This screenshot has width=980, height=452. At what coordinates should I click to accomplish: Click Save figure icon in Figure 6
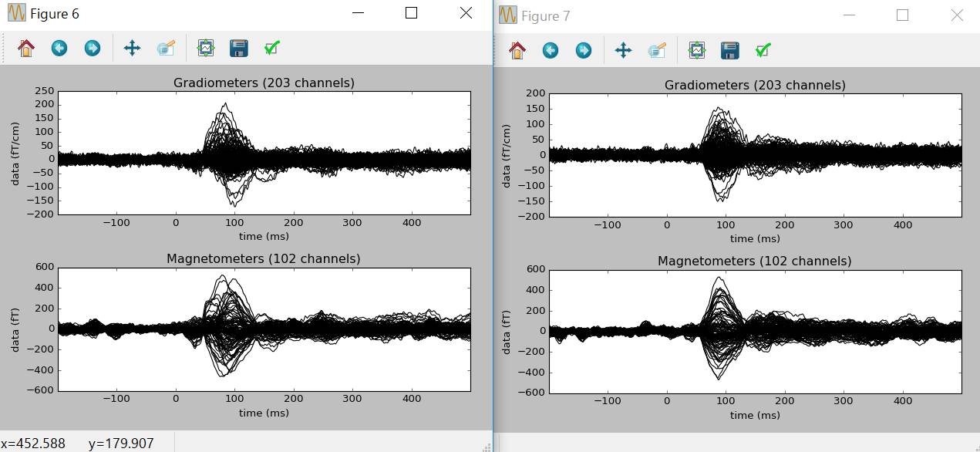pos(239,49)
